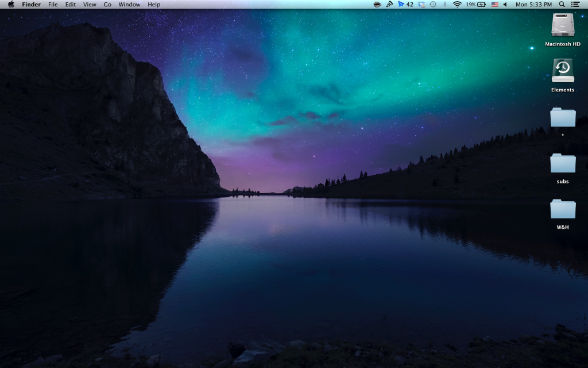588x368 pixels.
Task: Open the US flag input source menu
Action: pyautogui.click(x=494, y=5)
